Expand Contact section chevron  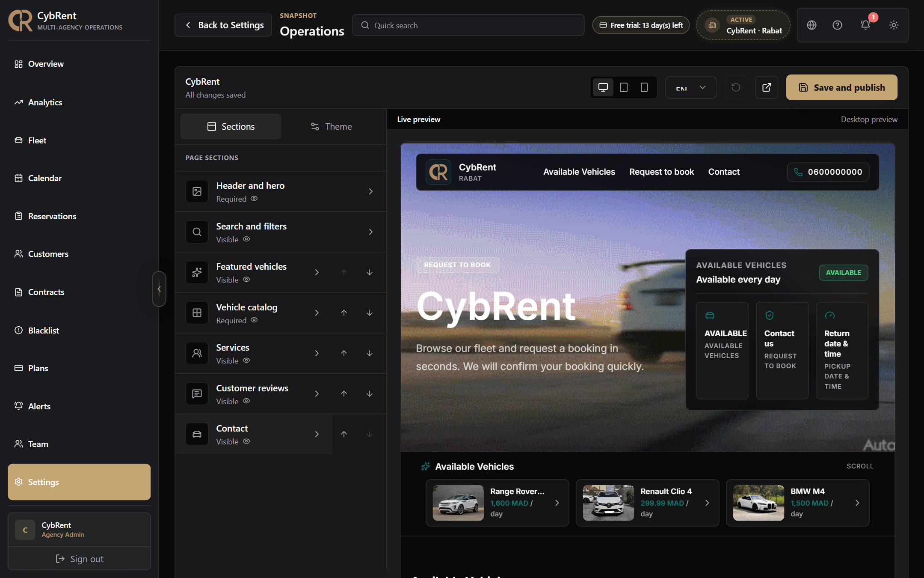[x=317, y=434]
